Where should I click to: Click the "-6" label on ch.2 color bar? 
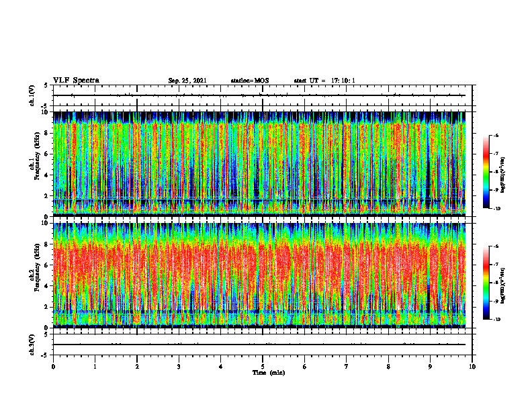[496, 246]
